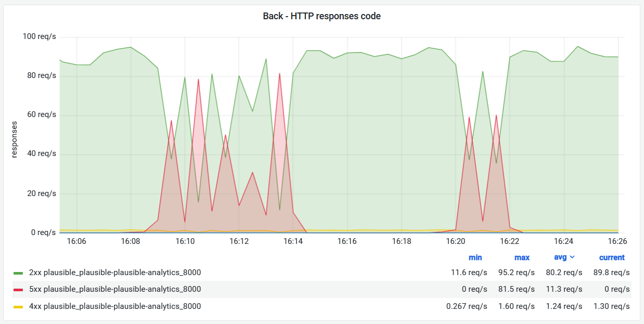The width and height of the screenshot is (644, 324).
Task: Click the avg column sort chevron
Action: [x=573, y=257]
